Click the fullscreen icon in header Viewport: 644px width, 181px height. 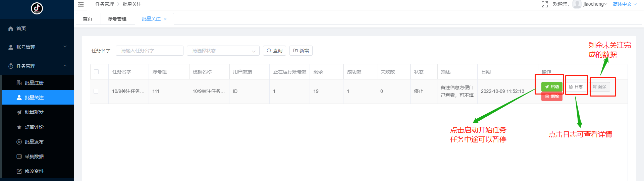pyautogui.click(x=545, y=4)
